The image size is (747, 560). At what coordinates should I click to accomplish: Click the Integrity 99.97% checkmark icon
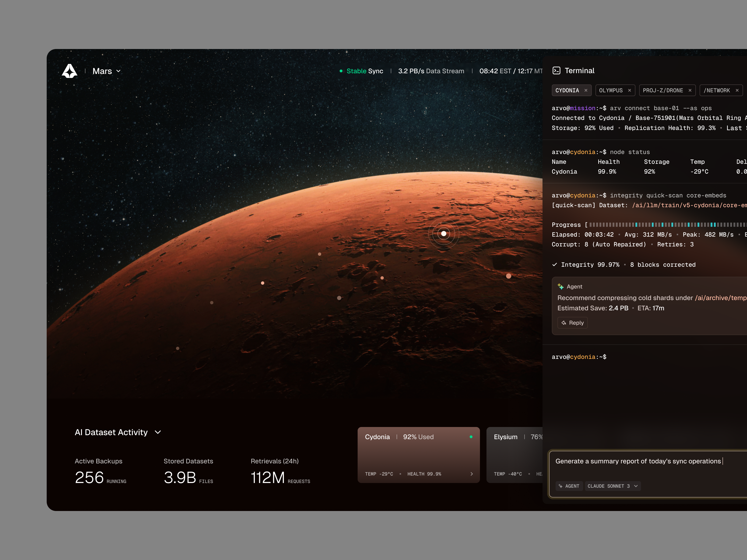pyautogui.click(x=554, y=265)
